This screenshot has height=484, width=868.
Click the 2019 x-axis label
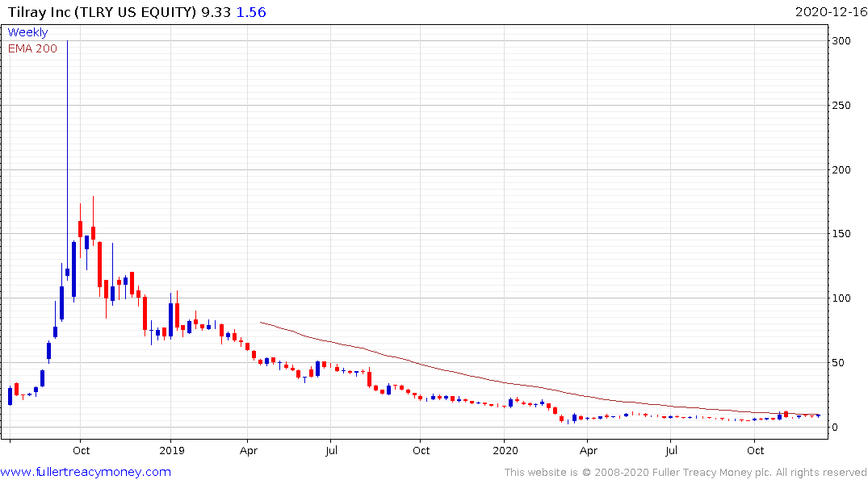[x=172, y=450]
